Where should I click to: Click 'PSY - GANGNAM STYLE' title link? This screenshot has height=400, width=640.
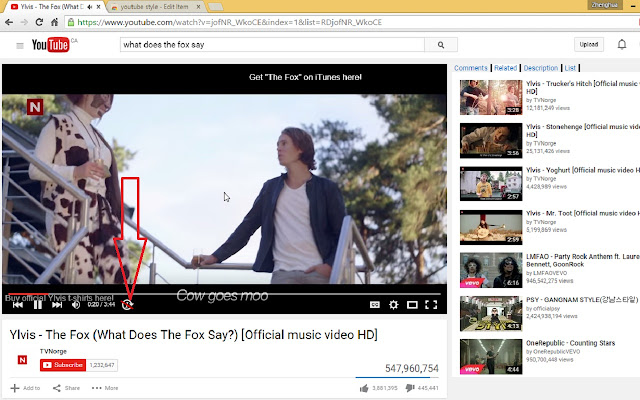[x=582, y=300]
